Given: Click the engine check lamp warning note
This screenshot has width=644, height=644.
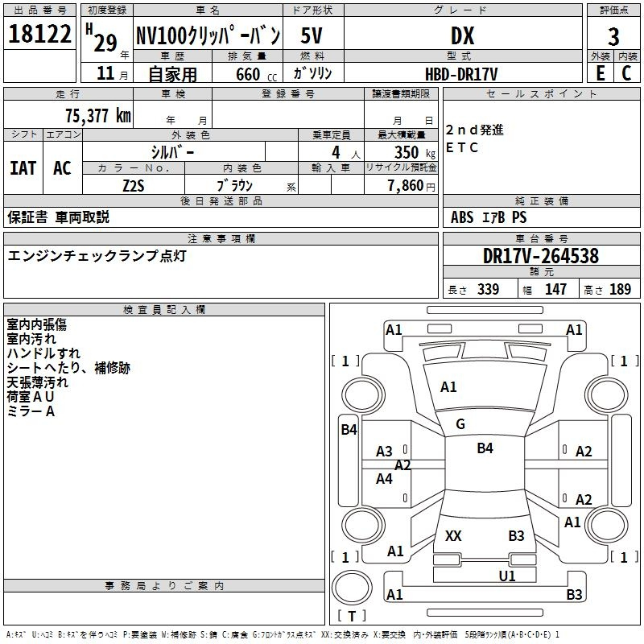Looking at the screenshot, I should tap(97, 255).
